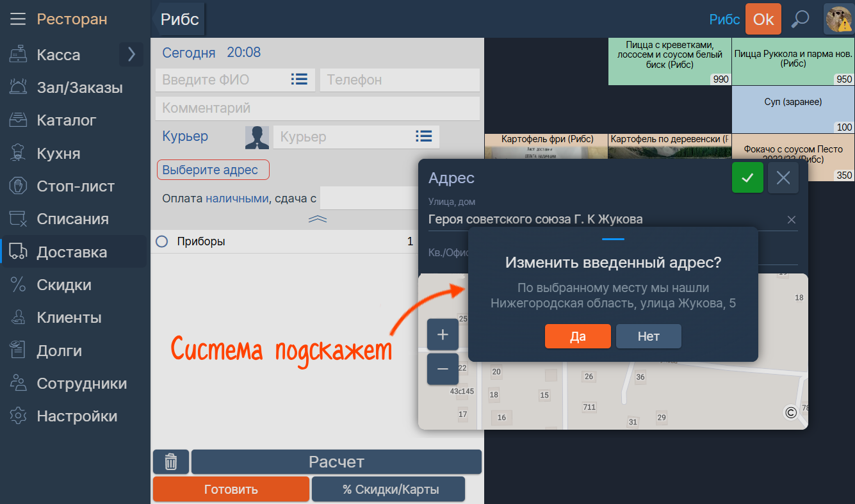Screen dimensions: 855x504
Task: Select the Приборы radio button
Action: [x=162, y=241]
